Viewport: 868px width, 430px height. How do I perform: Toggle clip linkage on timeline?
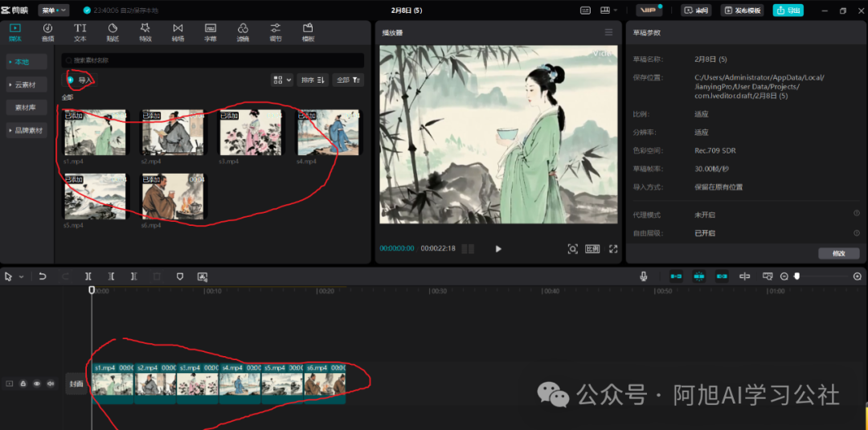point(722,276)
